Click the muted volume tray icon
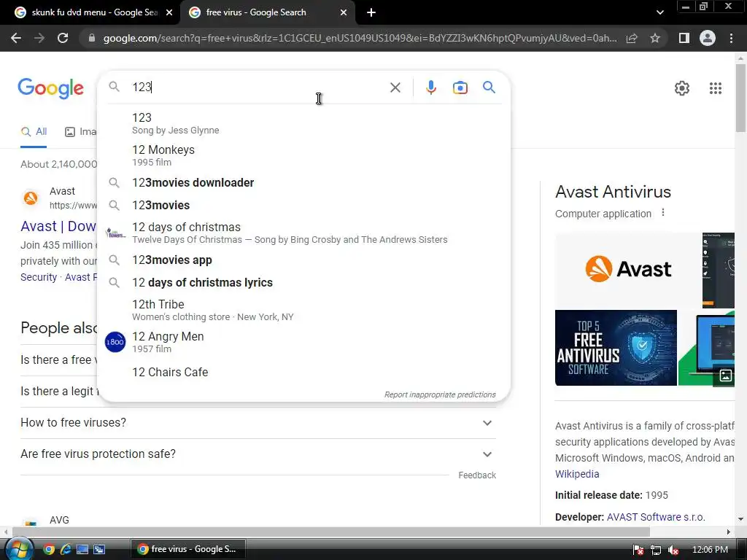747x560 pixels. coord(673,550)
